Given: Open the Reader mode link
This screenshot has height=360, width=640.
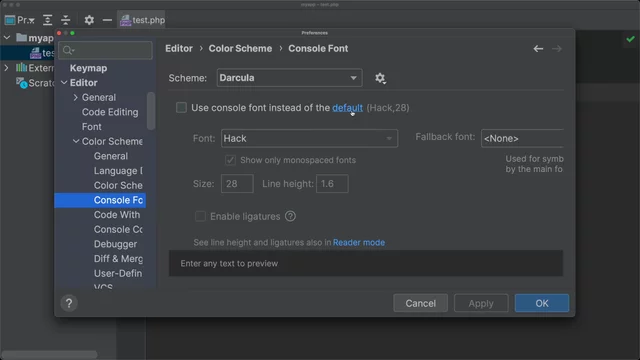Looking at the screenshot, I should [x=359, y=242].
